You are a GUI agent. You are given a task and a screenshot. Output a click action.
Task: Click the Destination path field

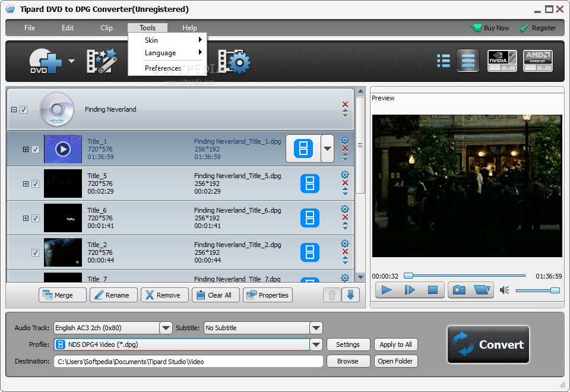(x=188, y=362)
